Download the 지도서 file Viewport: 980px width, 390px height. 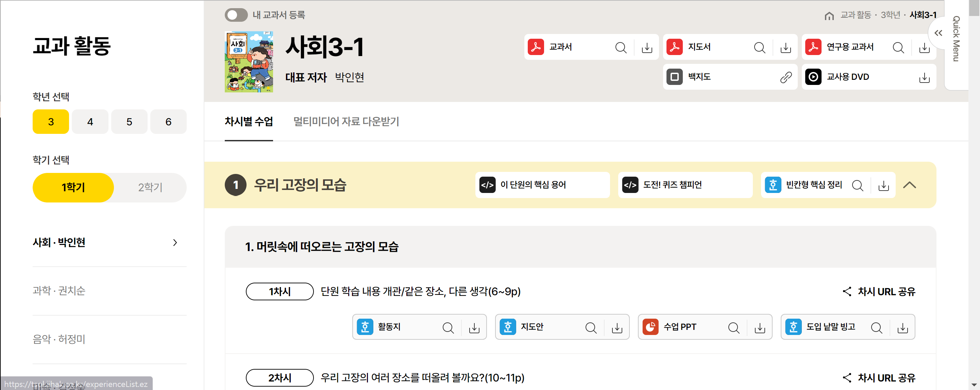click(785, 48)
